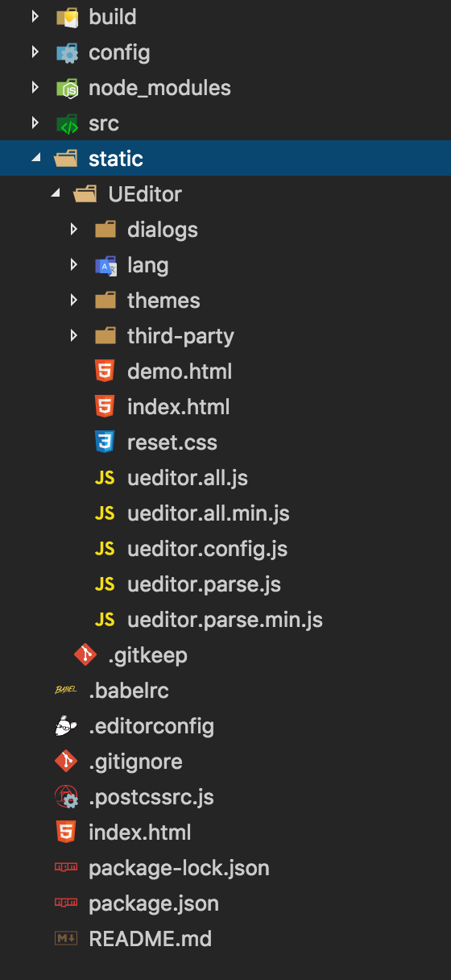Click the PostCSS icon beside .postcssrc.js
451x980 pixels.
tap(66, 797)
